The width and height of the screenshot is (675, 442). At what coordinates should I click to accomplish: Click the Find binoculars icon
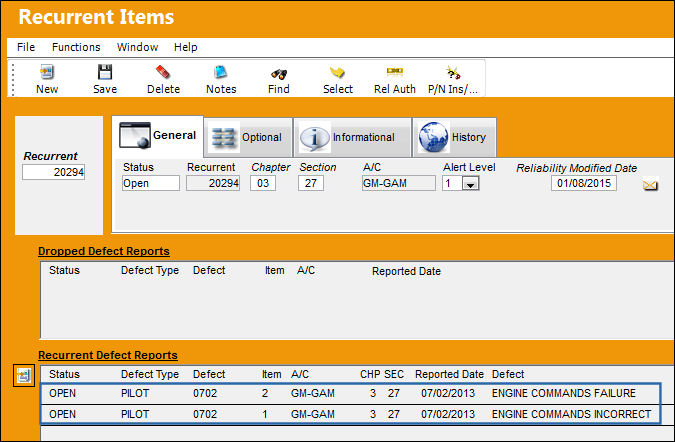click(x=279, y=74)
